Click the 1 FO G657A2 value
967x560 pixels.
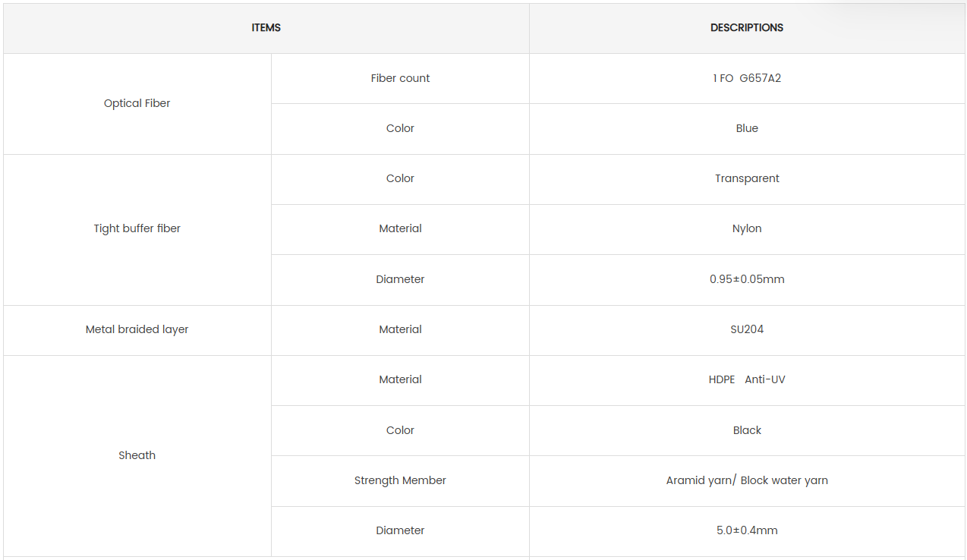747,79
